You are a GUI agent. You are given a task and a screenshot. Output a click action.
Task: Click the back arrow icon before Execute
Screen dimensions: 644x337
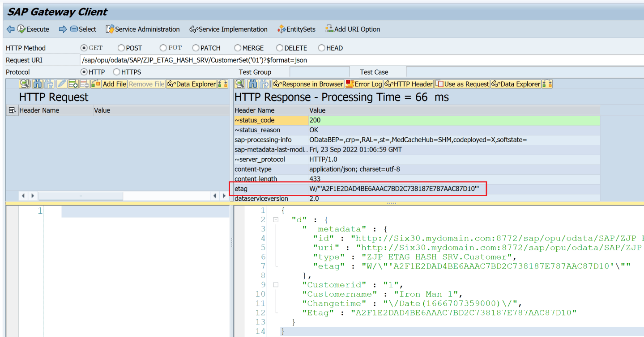(x=10, y=29)
